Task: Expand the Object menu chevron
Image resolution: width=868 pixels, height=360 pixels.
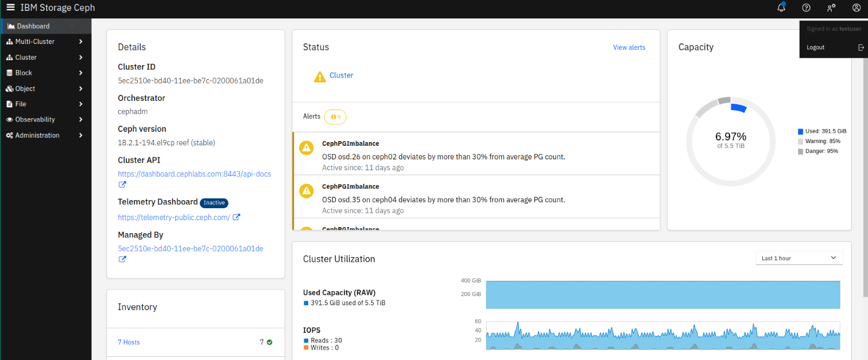Action: 81,88
